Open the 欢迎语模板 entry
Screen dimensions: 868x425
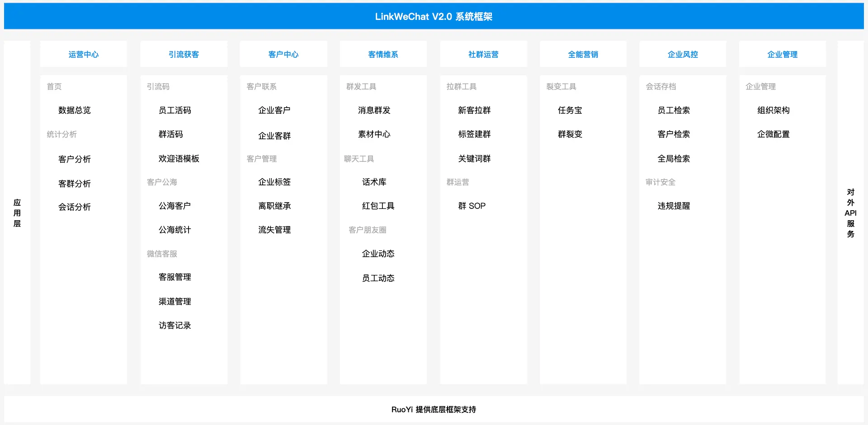pos(179,159)
